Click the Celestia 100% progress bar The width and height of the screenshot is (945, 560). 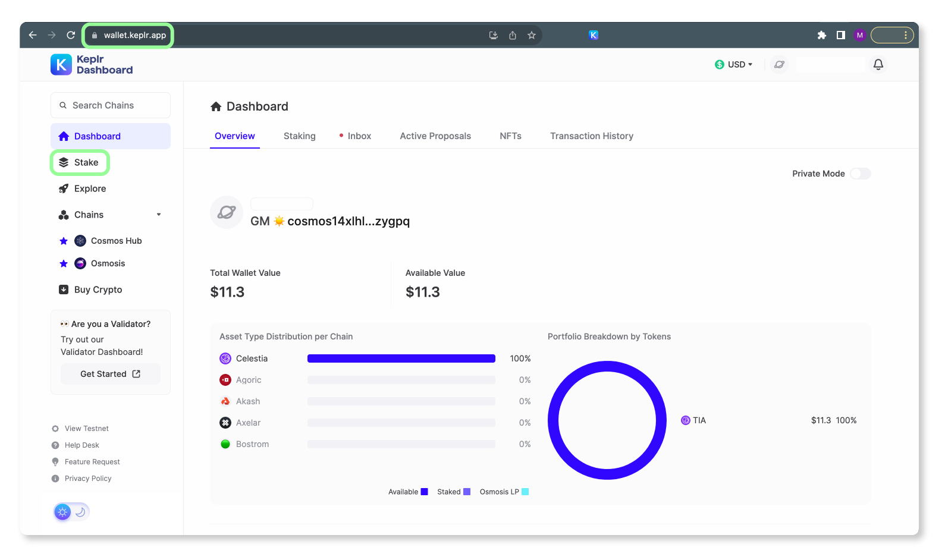pos(401,358)
